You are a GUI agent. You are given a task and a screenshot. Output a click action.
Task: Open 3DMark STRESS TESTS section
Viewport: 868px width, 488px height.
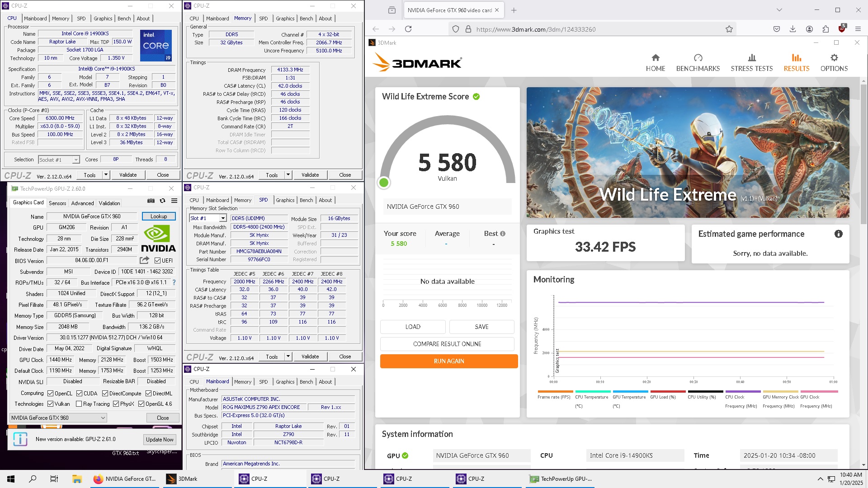752,63
